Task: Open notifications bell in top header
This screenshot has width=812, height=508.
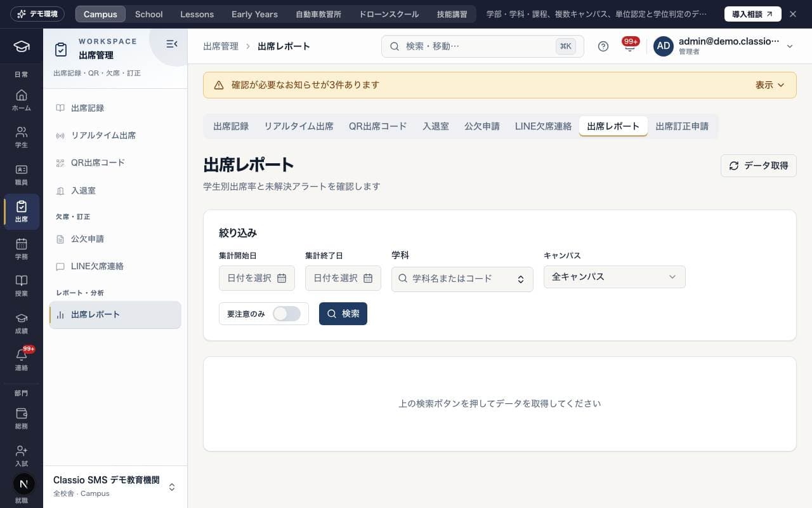Action: [x=630, y=46]
